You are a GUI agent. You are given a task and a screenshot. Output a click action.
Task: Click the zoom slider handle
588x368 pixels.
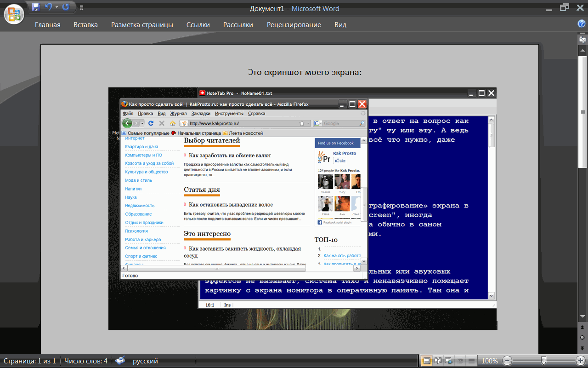tap(543, 361)
